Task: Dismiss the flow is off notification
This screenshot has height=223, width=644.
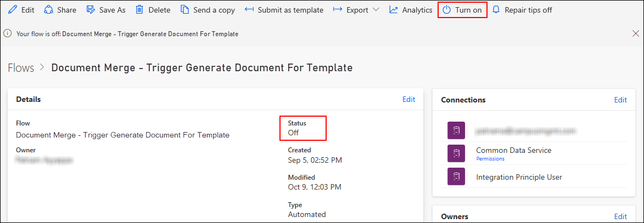Action: pos(635,33)
